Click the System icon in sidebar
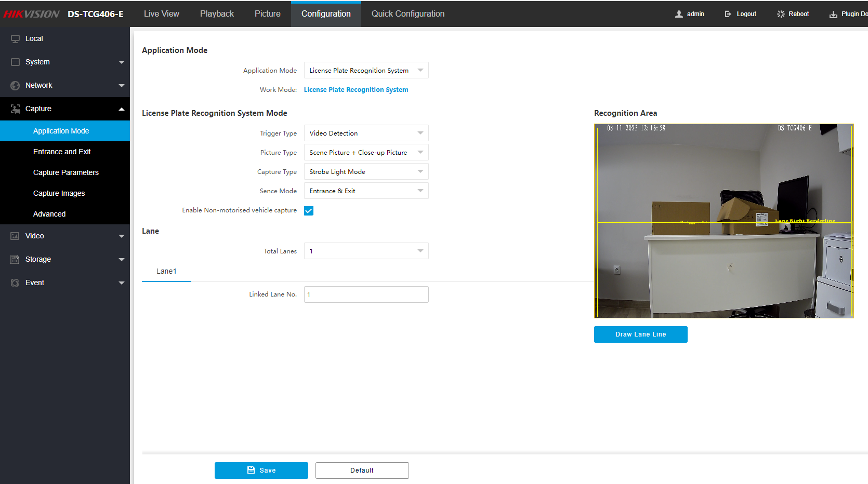 (x=15, y=62)
